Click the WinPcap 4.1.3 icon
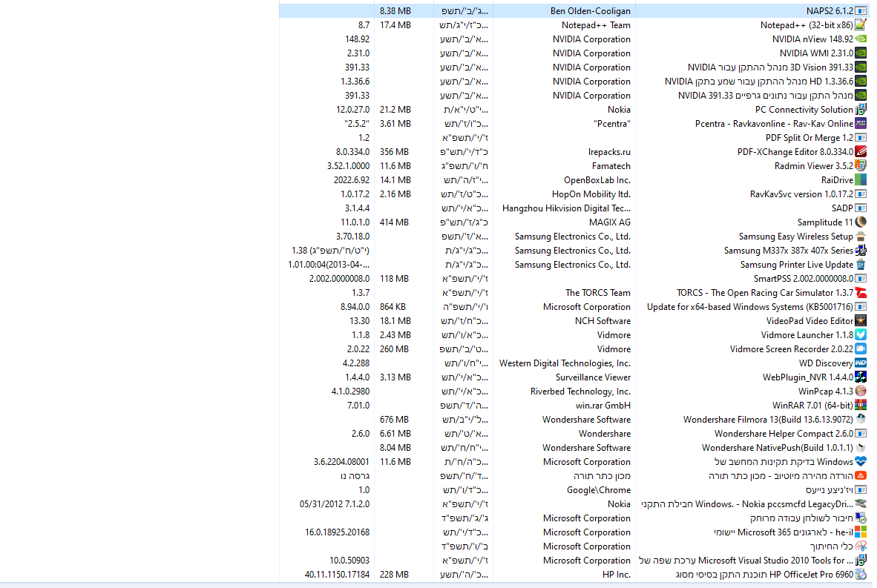This screenshot has width=877, height=588. coord(861,392)
